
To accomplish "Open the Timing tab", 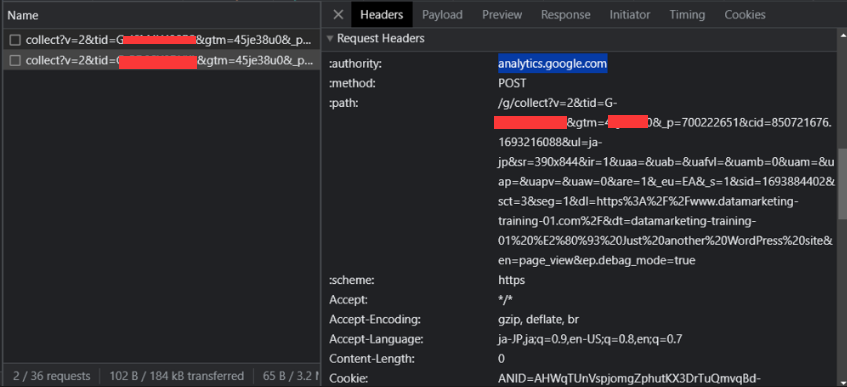I will point(687,15).
